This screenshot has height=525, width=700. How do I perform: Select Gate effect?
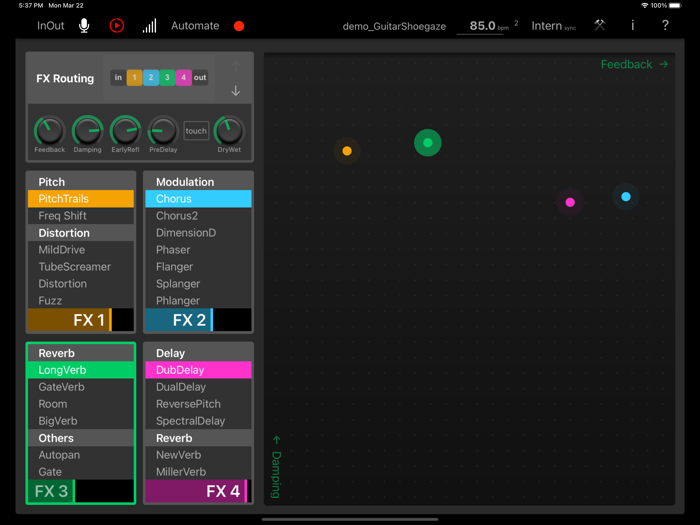click(81, 471)
